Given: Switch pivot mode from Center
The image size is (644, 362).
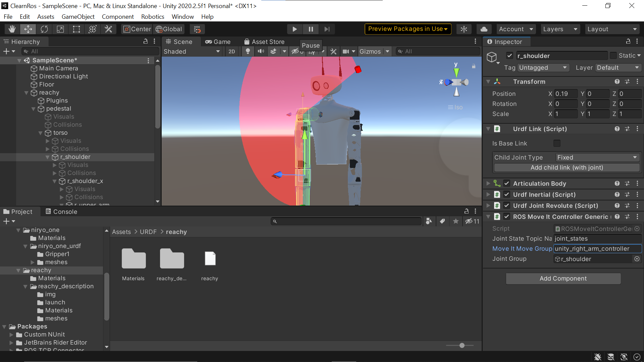Looking at the screenshot, I should coord(137,29).
